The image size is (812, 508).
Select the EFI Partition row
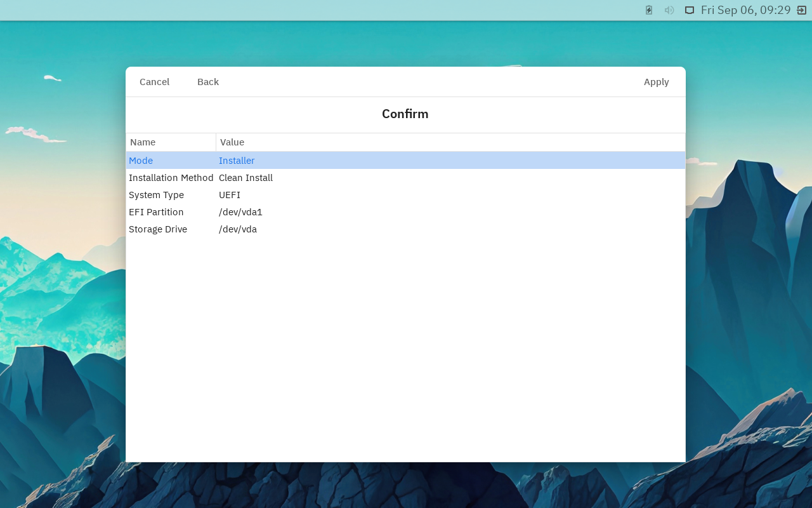click(156, 212)
